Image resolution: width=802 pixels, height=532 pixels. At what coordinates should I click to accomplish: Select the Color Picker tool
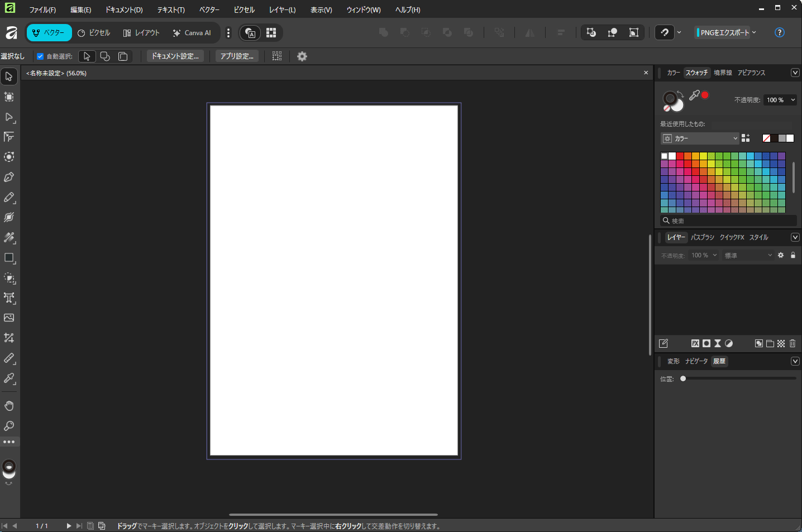tap(9, 379)
